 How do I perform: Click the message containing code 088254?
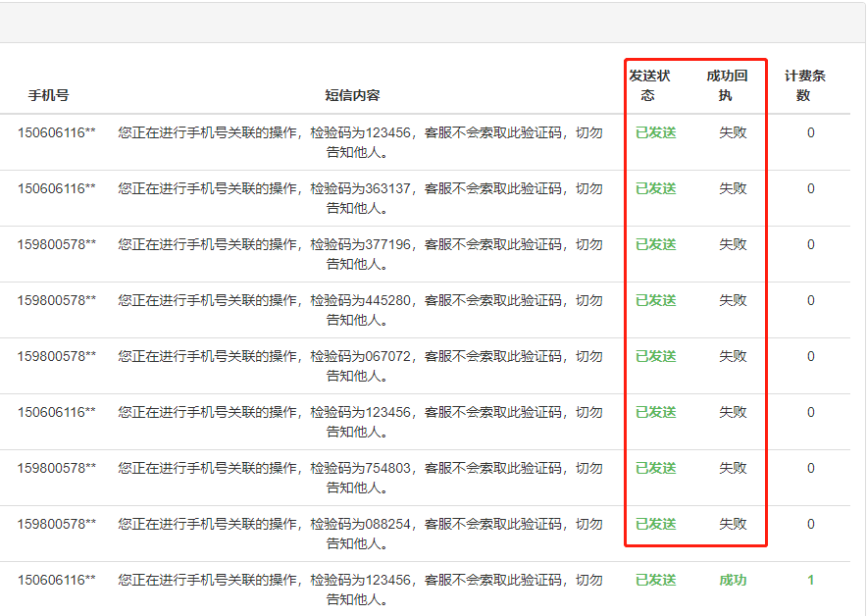(360, 534)
